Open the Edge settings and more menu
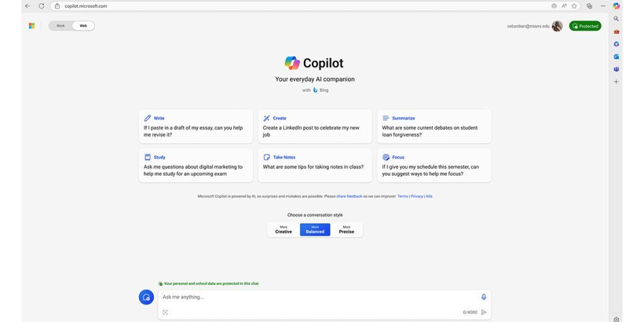 (603, 6)
